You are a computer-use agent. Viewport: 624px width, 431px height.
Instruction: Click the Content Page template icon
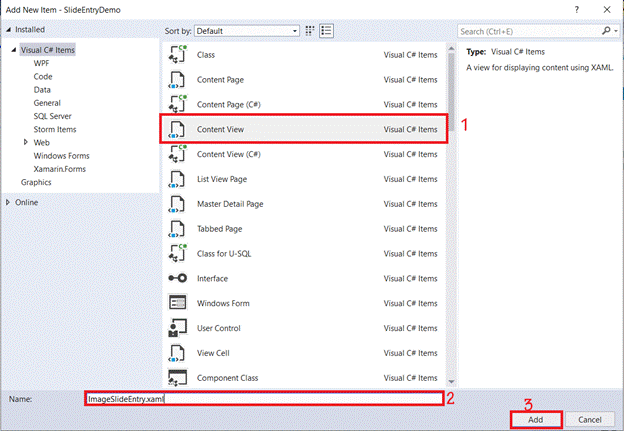click(x=177, y=80)
